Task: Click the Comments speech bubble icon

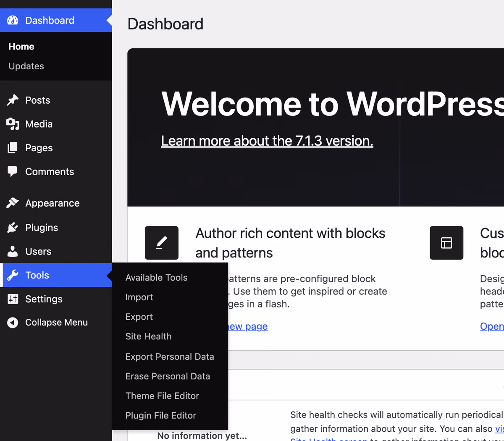Action: tap(13, 171)
